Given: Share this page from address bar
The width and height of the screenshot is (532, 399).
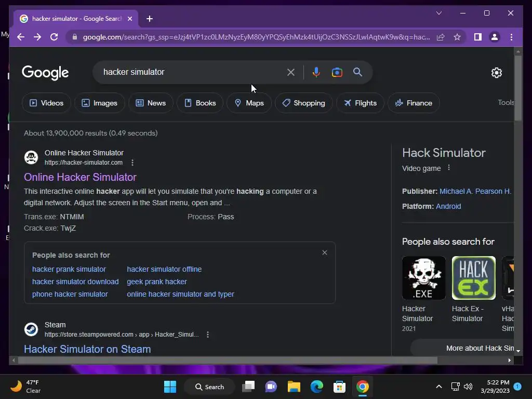Looking at the screenshot, I should (441, 37).
